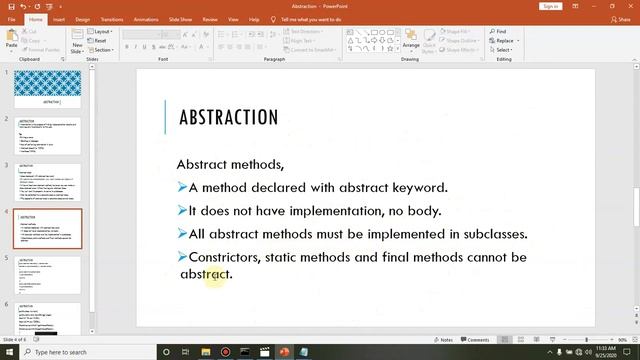This screenshot has height=360, width=640.
Task: Open File Explorer from taskbar
Action: coord(206,352)
